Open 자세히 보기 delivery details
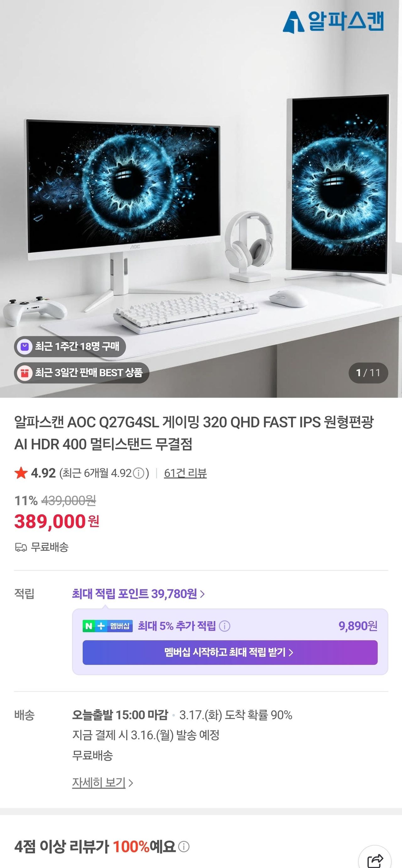Viewport: 402px width, 868px height. tap(102, 782)
